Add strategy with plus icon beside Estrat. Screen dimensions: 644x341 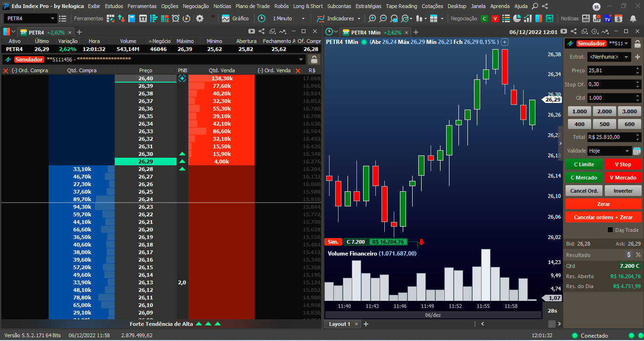tap(637, 57)
